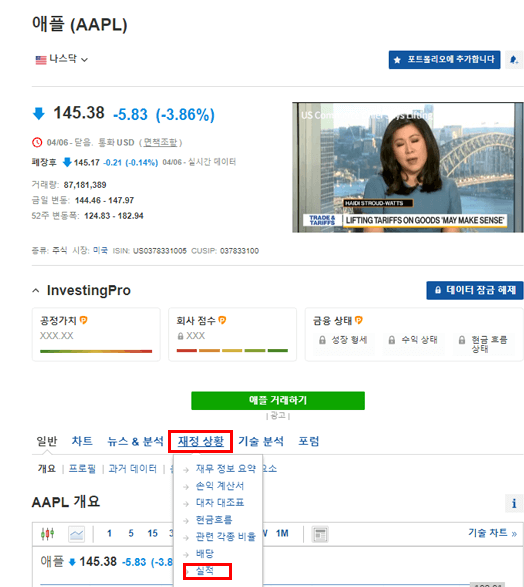
Task: Switch to the 차트 tab
Action: coord(82,441)
